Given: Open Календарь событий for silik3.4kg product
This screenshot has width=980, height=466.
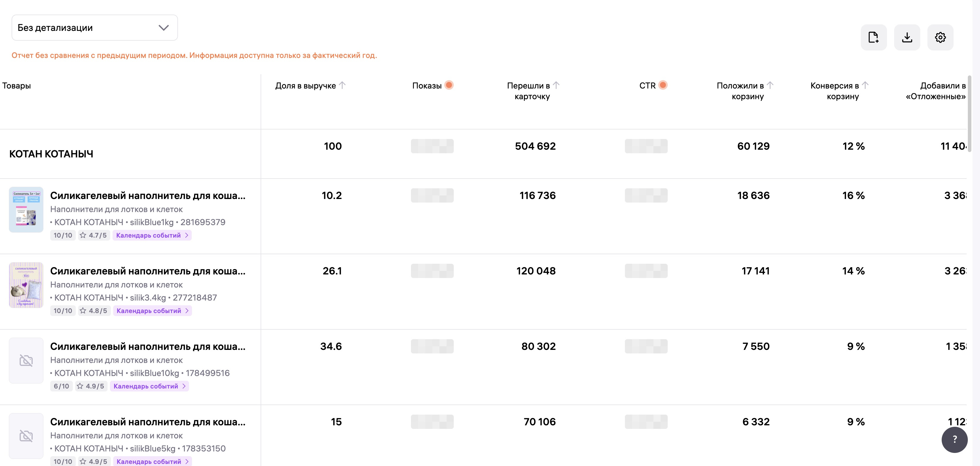Looking at the screenshot, I should point(152,311).
